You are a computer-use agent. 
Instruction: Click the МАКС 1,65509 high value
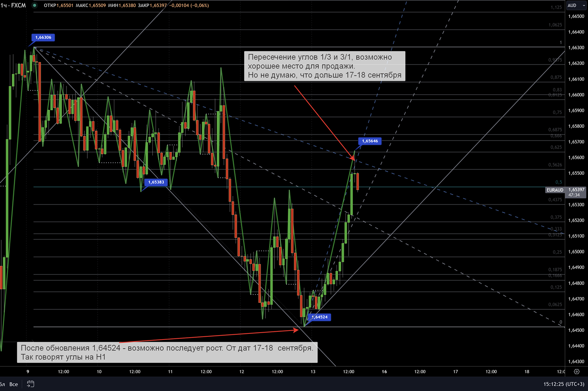point(91,5)
